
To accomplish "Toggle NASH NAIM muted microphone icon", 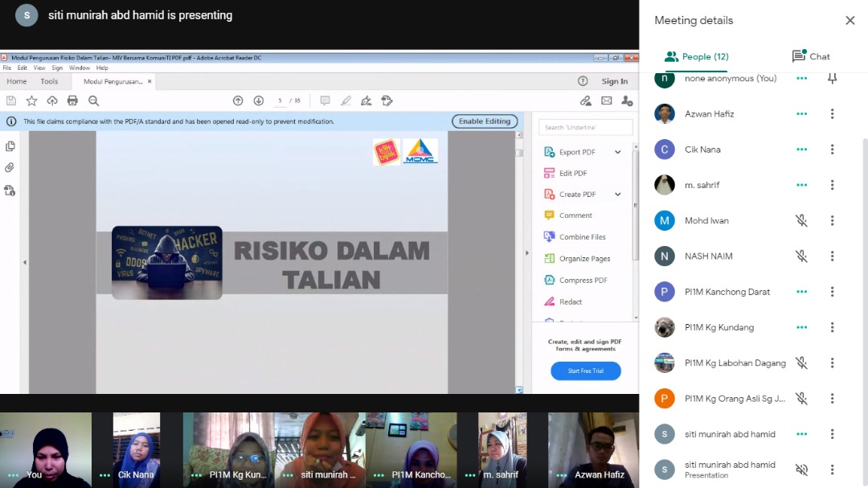I will [x=801, y=256].
